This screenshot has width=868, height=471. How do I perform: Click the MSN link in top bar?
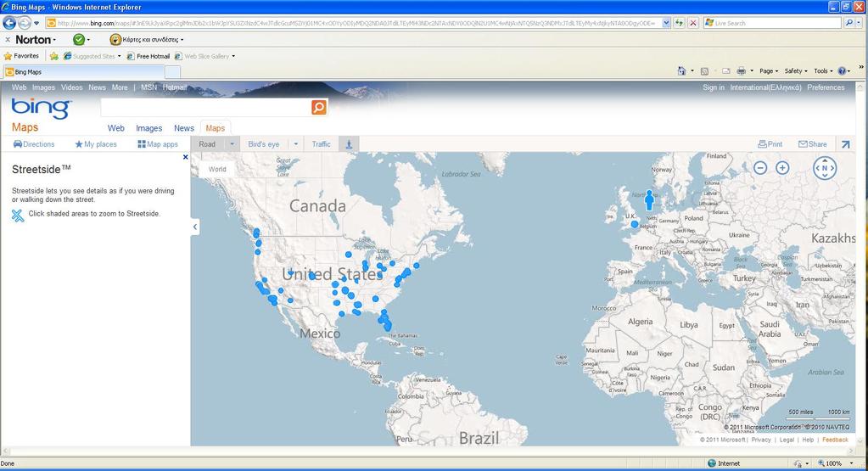(148, 87)
